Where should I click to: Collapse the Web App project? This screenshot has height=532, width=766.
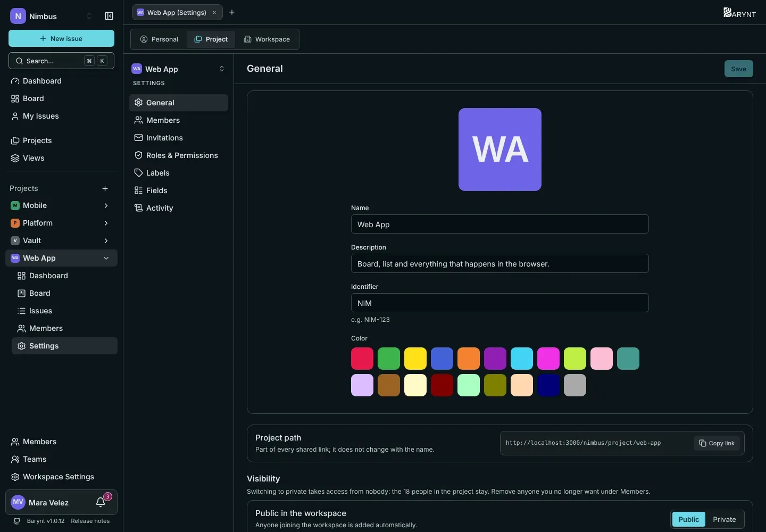pyautogui.click(x=106, y=258)
